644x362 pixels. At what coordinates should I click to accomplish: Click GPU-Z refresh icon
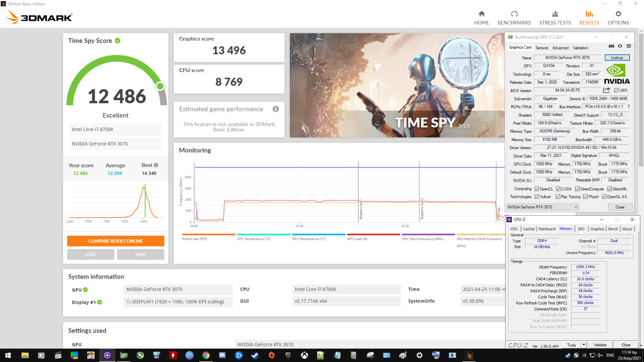point(620,46)
